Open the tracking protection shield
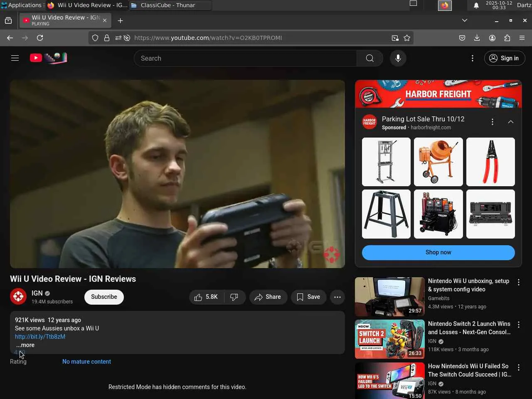 point(95,38)
